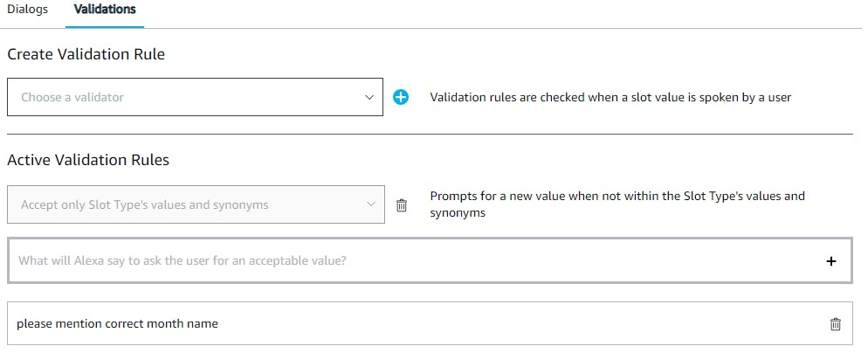Switch to the Dialogs tab
The image size is (868, 353).
(x=28, y=10)
